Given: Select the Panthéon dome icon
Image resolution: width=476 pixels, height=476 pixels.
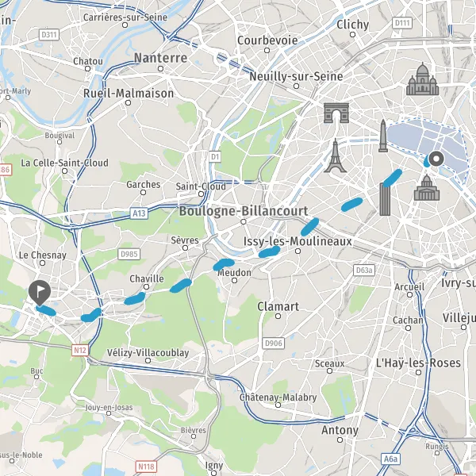Looking at the screenshot, I should coord(427,187).
